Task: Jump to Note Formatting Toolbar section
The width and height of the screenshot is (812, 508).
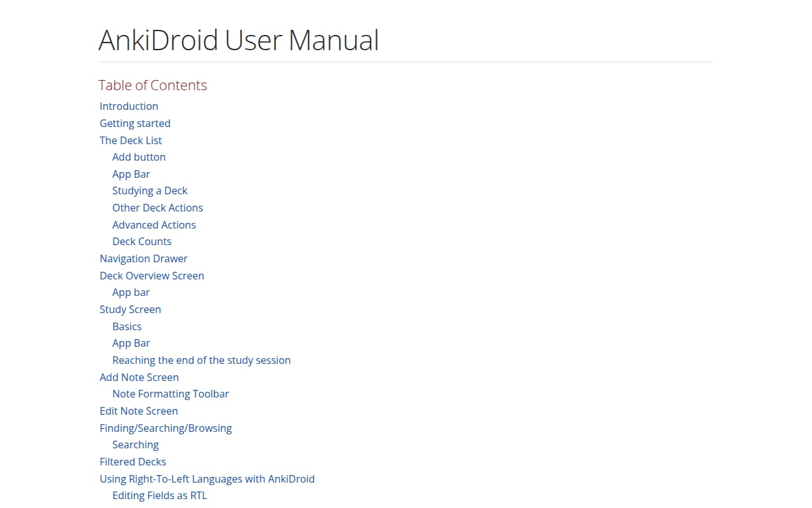Action: (171, 394)
